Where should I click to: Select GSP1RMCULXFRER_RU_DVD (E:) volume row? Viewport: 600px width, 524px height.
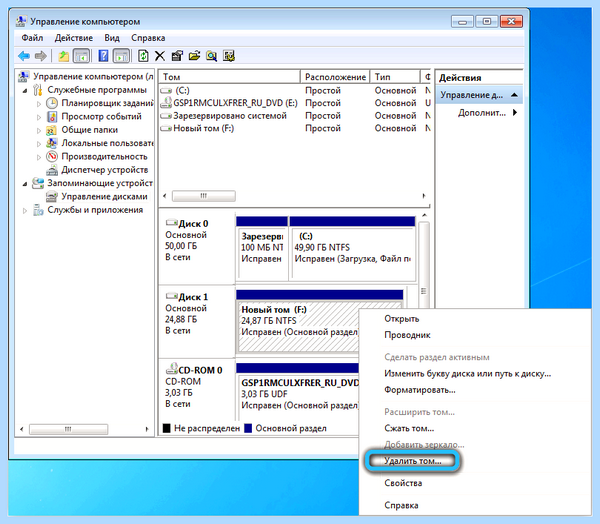tap(295, 103)
